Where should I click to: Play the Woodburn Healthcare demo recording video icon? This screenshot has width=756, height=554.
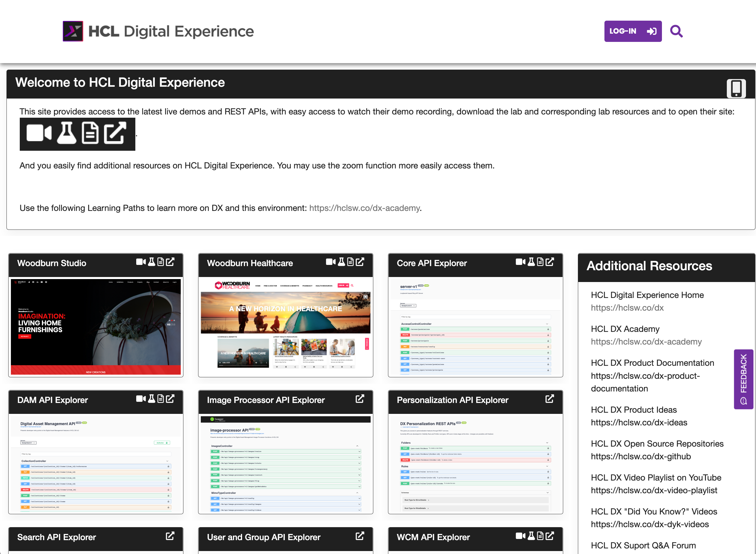(x=331, y=262)
